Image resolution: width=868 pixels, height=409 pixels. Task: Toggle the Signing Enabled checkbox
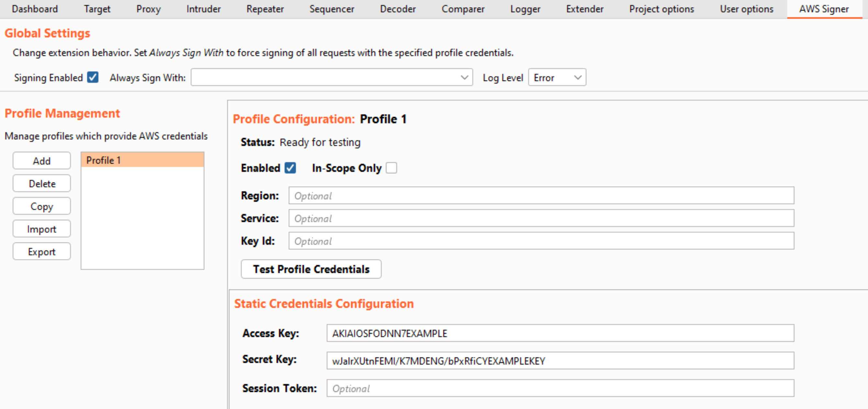(x=93, y=77)
